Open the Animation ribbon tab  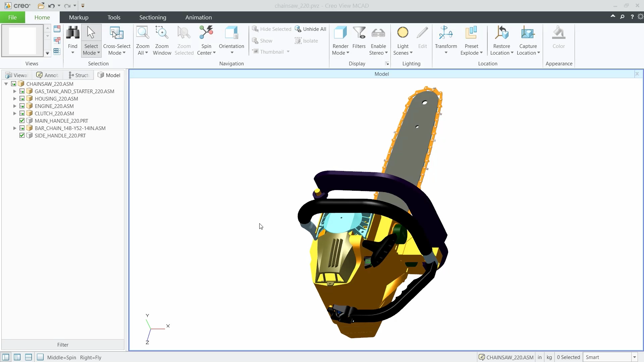tap(199, 17)
